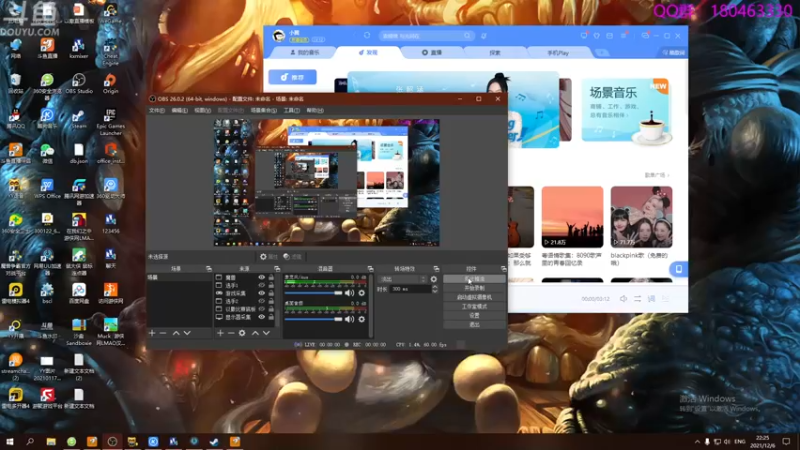Image resolution: width=800 pixels, height=450 pixels.
Task: Toggle visibility of 显示器采集 source
Action: point(262,317)
